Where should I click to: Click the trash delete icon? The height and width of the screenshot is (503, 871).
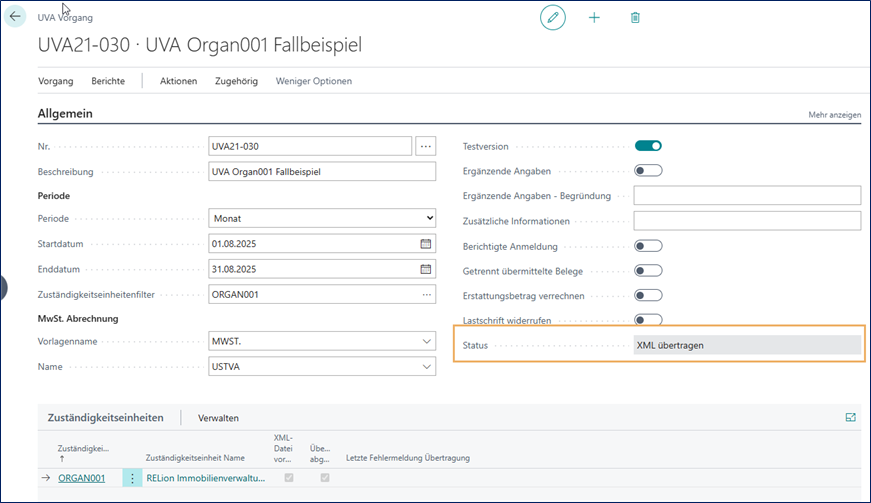tap(635, 18)
